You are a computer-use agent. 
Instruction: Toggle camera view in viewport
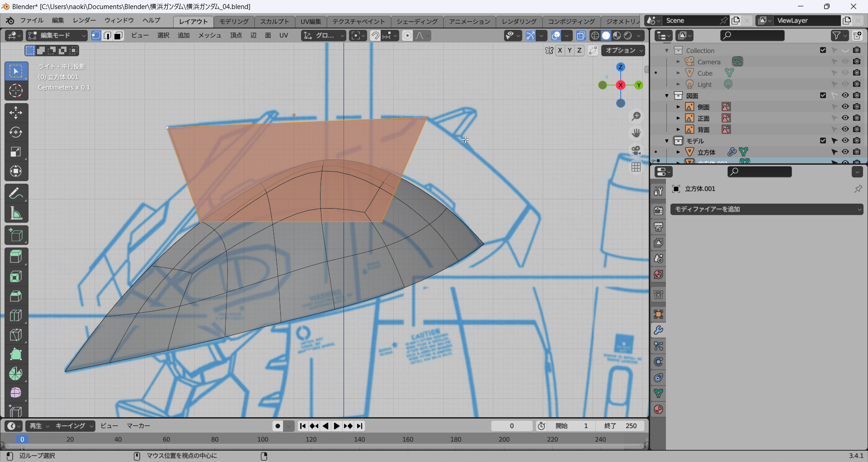636,150
